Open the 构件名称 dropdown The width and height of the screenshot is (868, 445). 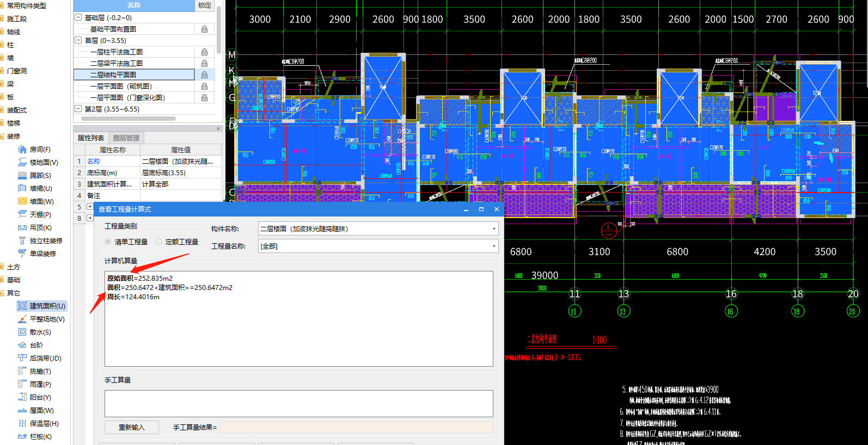coord(494,229)
